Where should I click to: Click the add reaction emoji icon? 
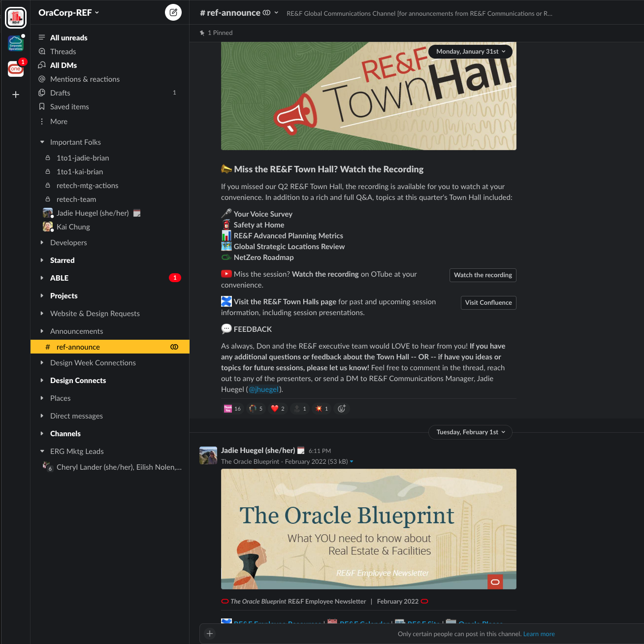tap(342, 409)
